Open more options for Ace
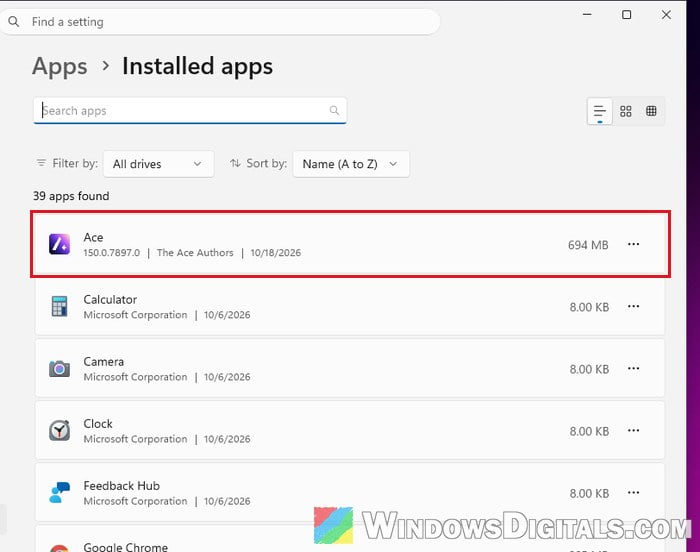This screenshot has width=700, height=552. tap(633, 244)
